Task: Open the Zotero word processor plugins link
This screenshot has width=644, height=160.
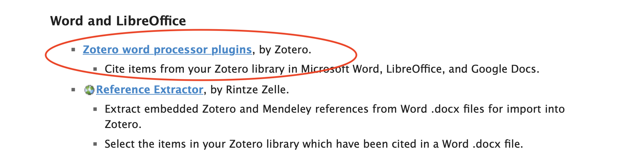Action: pos(167,49)
